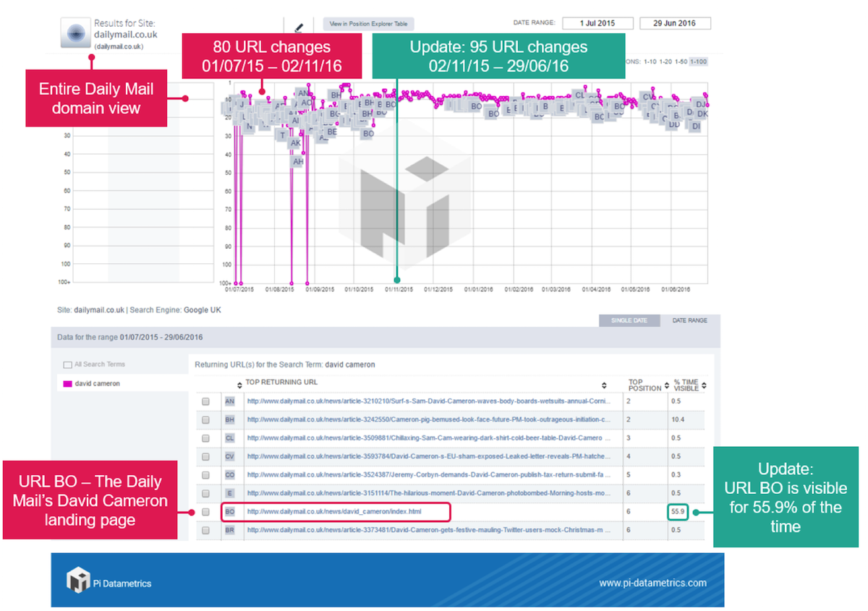The image size is (868, 611).
Task: Select the Date Range tab
Action: click(689, 320)
